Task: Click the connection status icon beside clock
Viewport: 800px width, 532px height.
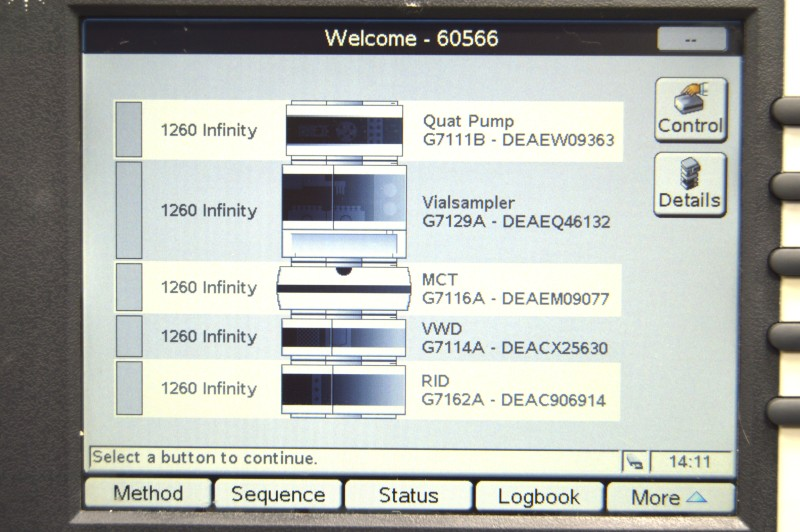Action: (x=633, y=461)
